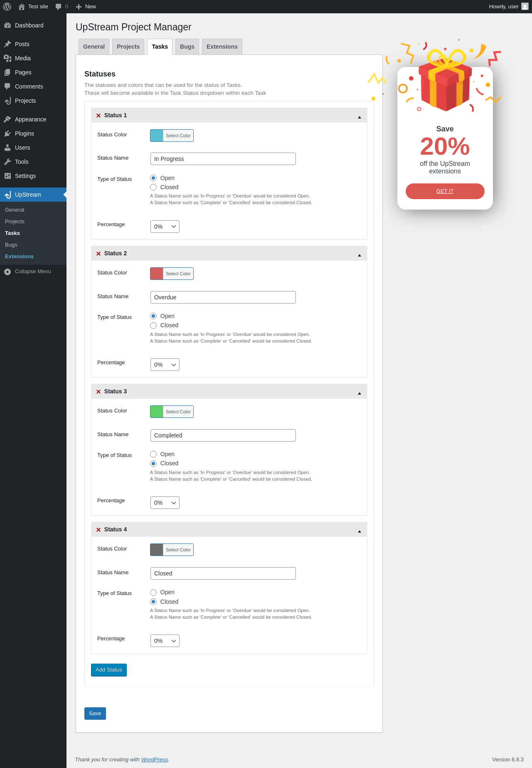Select the Tasks tab

point(160,47)
